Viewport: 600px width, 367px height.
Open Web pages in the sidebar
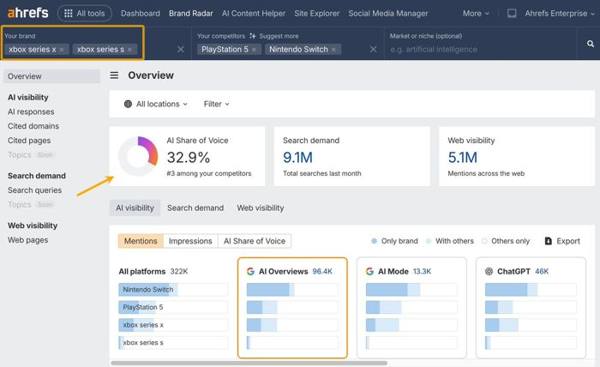28,240
